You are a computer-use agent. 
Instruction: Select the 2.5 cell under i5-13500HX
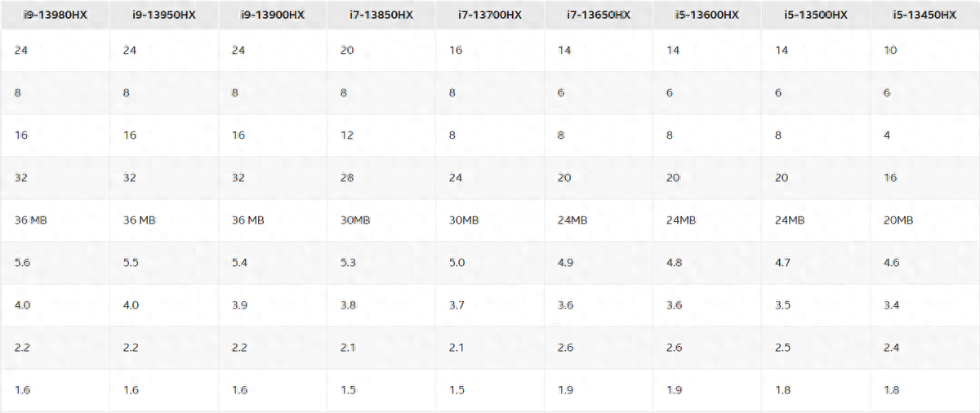(783, 348)
